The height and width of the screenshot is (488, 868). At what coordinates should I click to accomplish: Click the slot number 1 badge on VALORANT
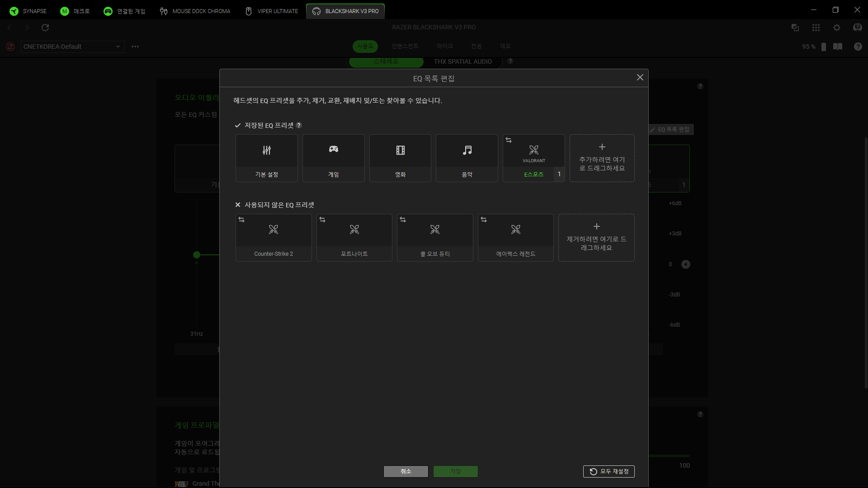pos(559,174)
